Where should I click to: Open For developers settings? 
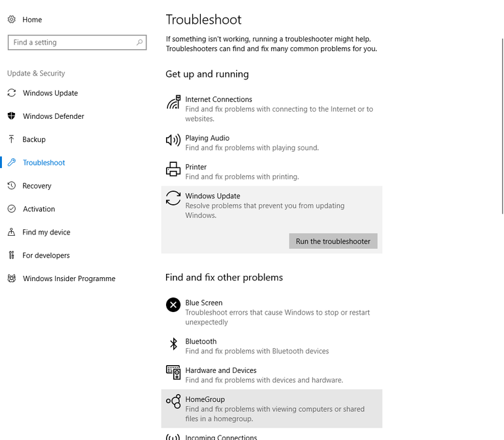pyautogui.click(x=46, y=255)
